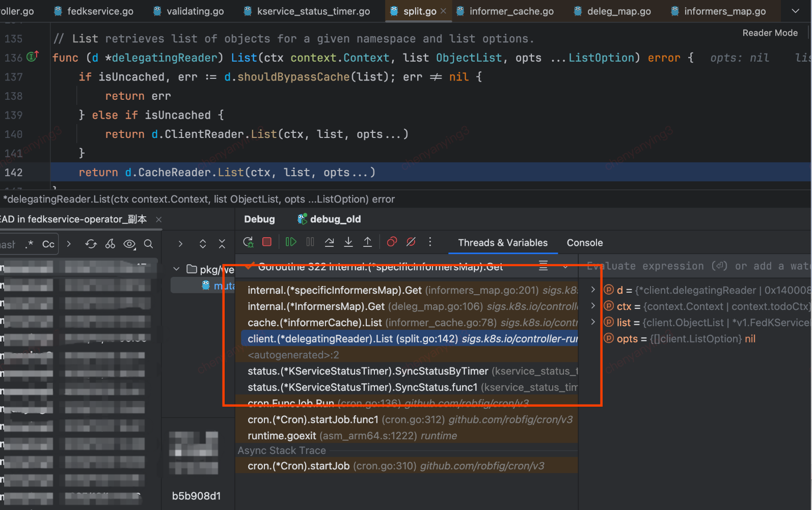812x510 pixels.
Task: Select the SyncStatus.func1 stack frame
Action: click(409, 388)
